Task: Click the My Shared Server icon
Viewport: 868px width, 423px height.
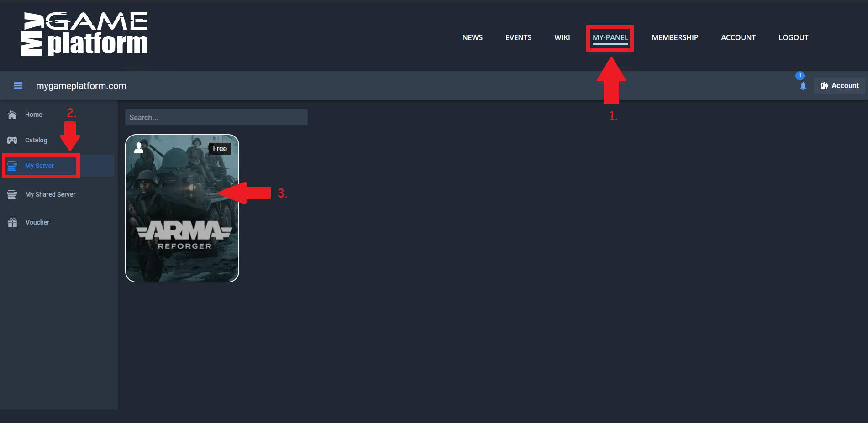Action: [x=12, y=194]
